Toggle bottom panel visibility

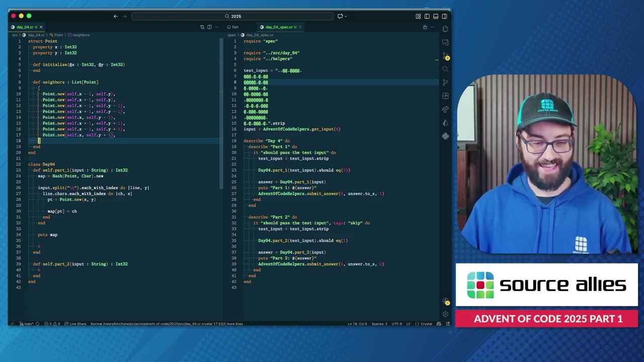(436, 16)
